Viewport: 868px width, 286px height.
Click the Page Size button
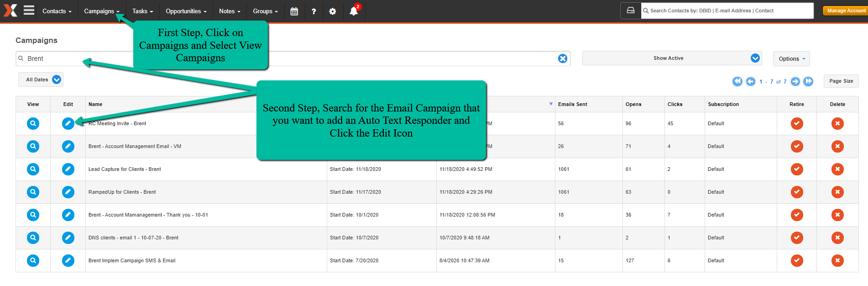click(x=841, y=81)
